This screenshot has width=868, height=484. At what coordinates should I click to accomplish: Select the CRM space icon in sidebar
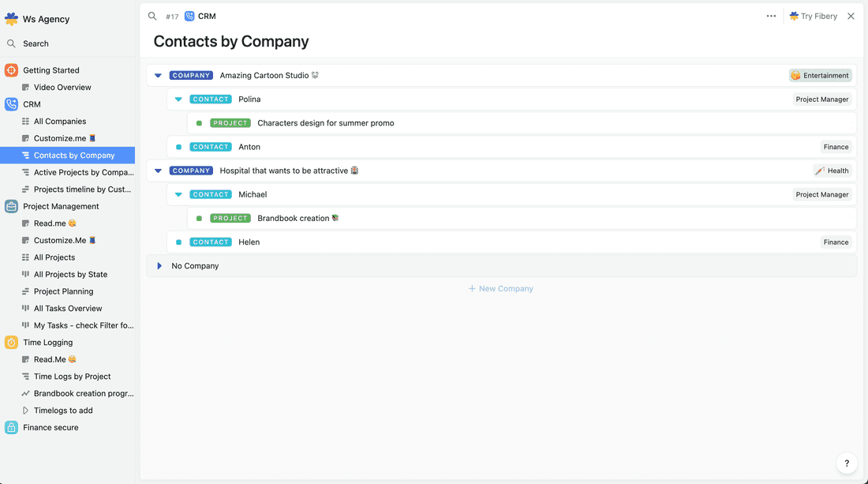coord(11,103)
